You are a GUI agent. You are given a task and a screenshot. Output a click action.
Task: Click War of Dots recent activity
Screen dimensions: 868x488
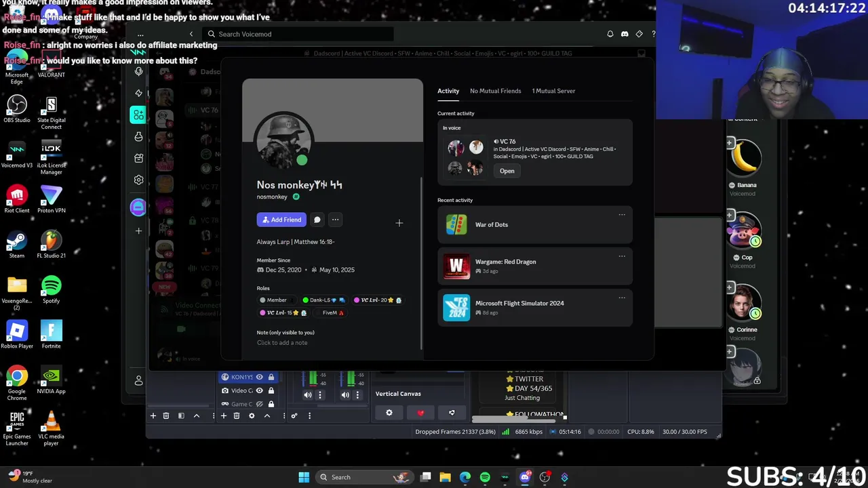(535, 224)
